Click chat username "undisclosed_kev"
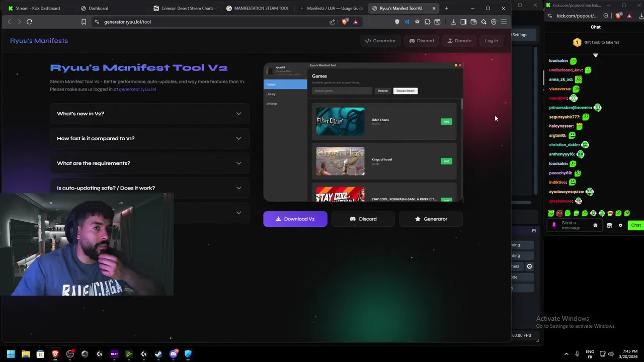 tap(566, 70)
